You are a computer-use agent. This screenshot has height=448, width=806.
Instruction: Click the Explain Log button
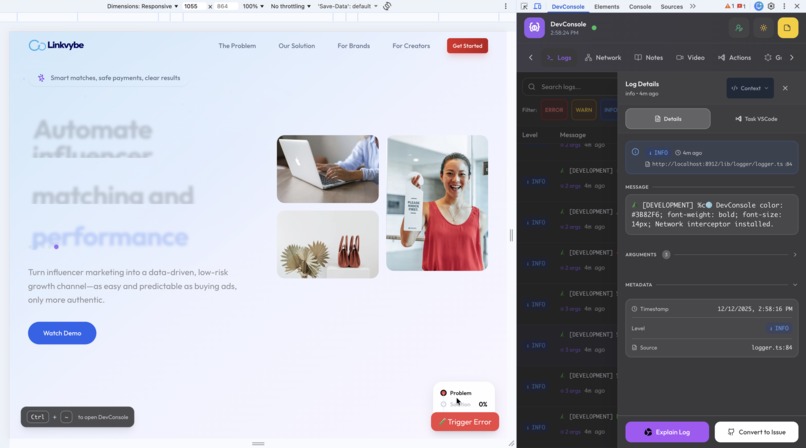[x=667, y=432]
